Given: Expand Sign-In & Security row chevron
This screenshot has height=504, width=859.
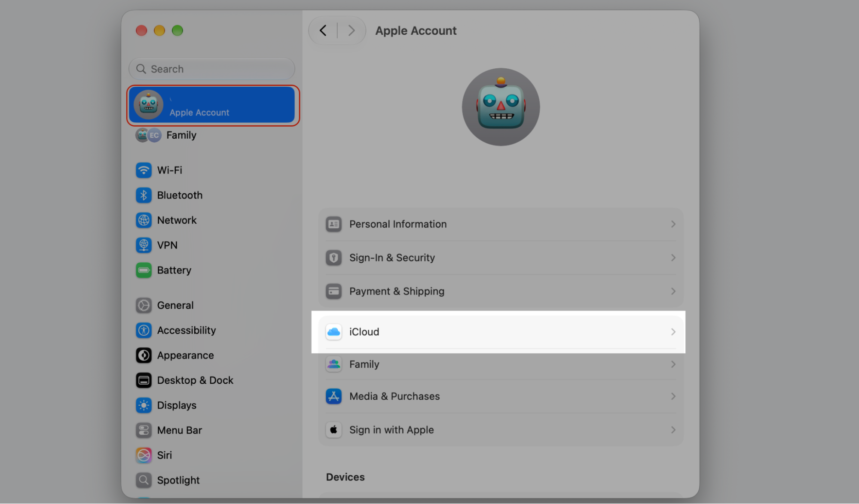Looking at the screenshot, I should tap(673, 258).
